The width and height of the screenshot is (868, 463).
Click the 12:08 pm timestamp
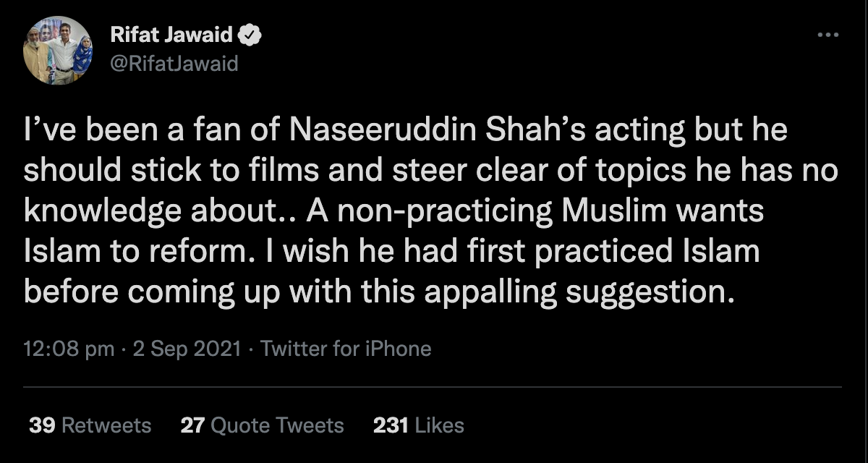point(69,349)
